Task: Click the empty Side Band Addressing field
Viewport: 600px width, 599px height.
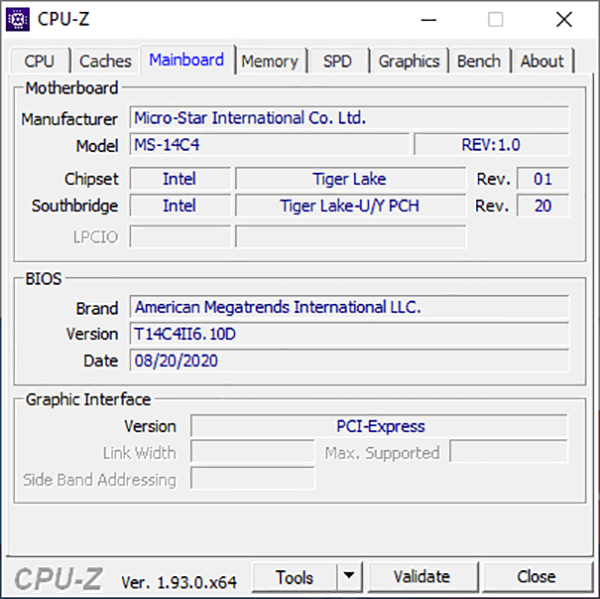Action: (252, 478)
